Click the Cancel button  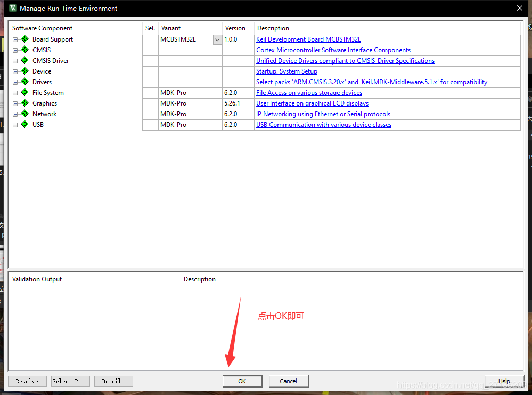289,381
